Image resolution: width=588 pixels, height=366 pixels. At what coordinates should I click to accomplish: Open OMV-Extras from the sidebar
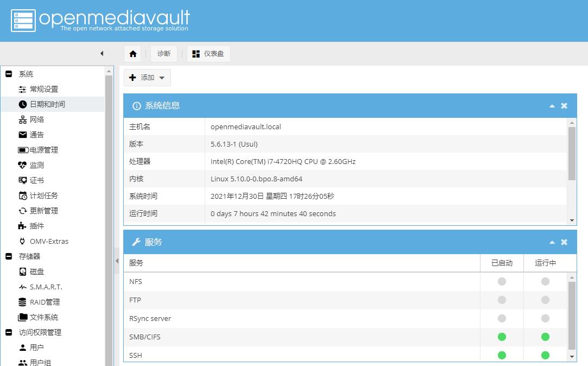pos(49,241)
